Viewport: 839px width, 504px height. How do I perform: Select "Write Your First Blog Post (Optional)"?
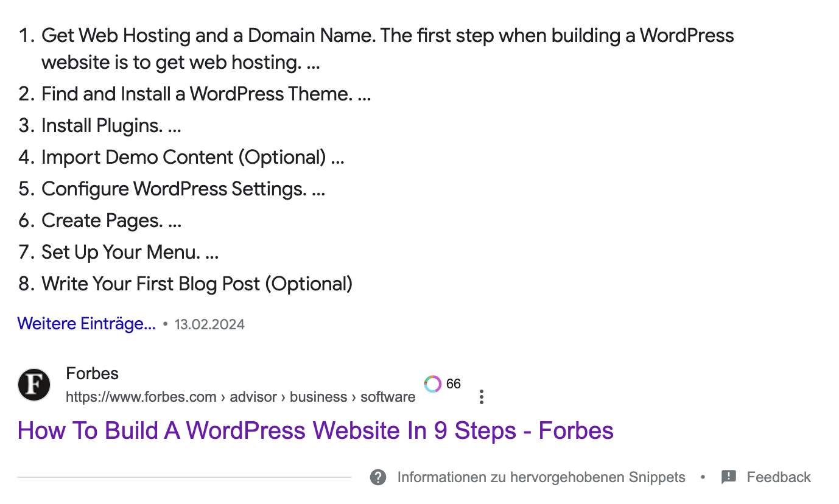coord(197,284)
